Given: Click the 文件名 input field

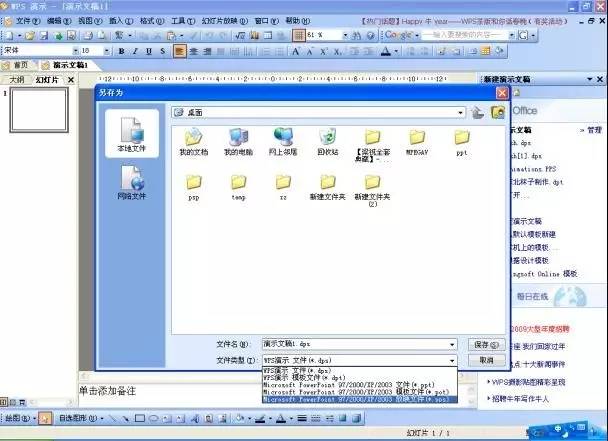Looking at the screenshot, I should point(355,344).
